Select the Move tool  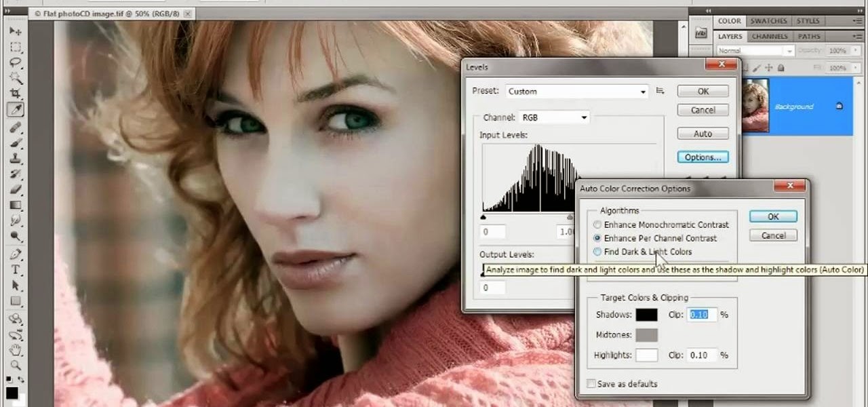[x=15, y=32]
